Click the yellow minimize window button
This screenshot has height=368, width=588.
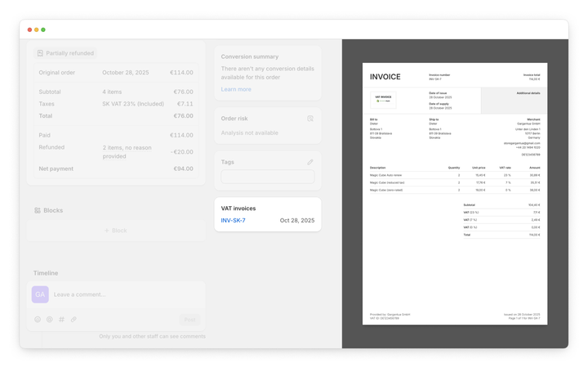tap(37, 29)
